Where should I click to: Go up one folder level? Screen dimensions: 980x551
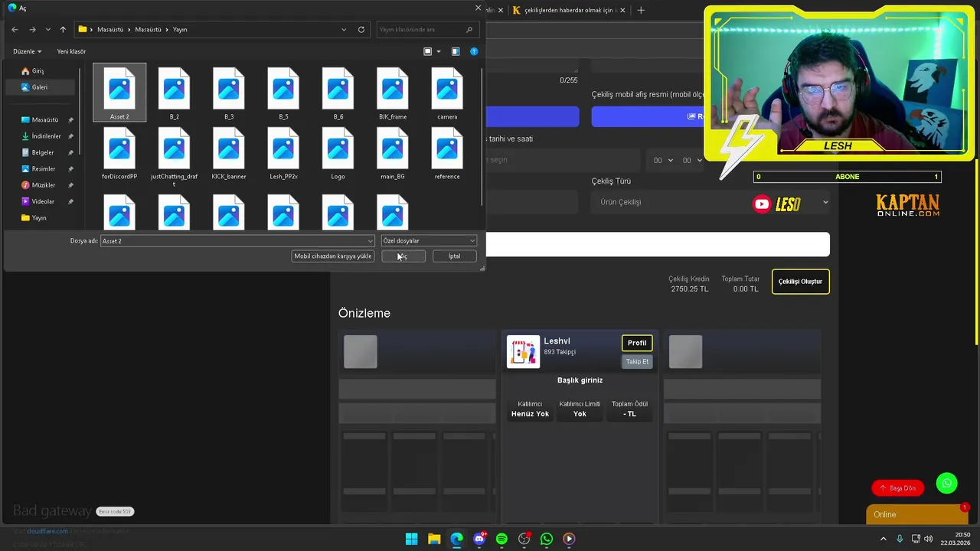coord(63,29)
